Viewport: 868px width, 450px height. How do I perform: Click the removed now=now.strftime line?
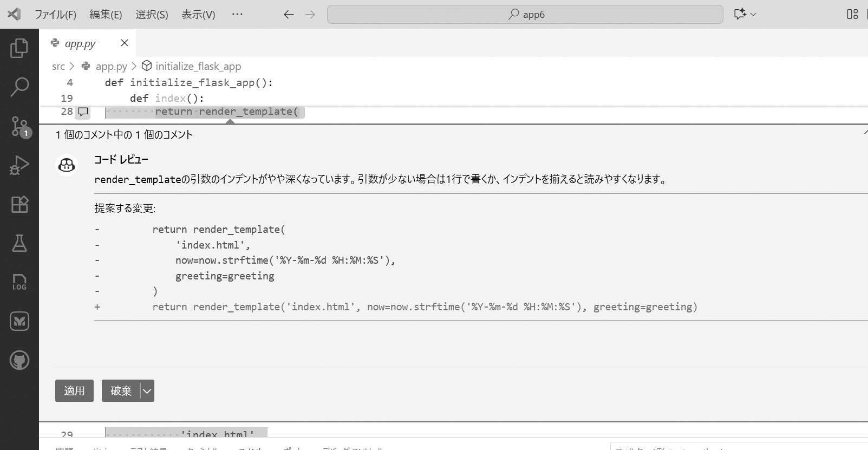pos(285,260)
